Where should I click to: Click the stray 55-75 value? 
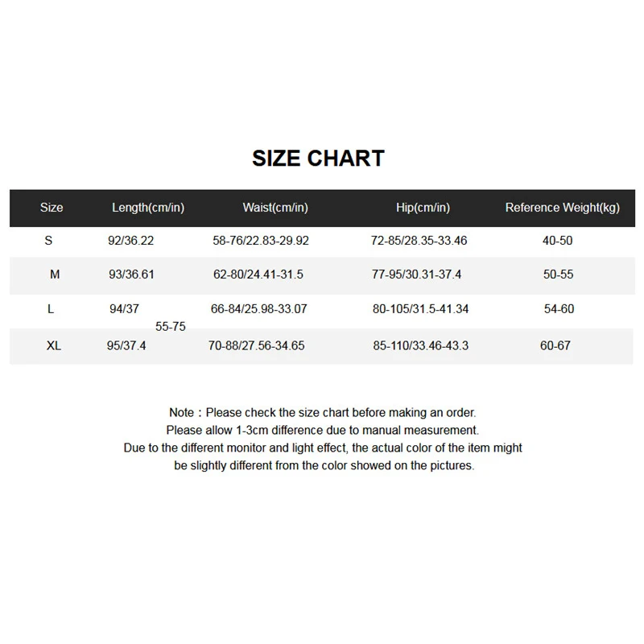click(x=171, y=327)
